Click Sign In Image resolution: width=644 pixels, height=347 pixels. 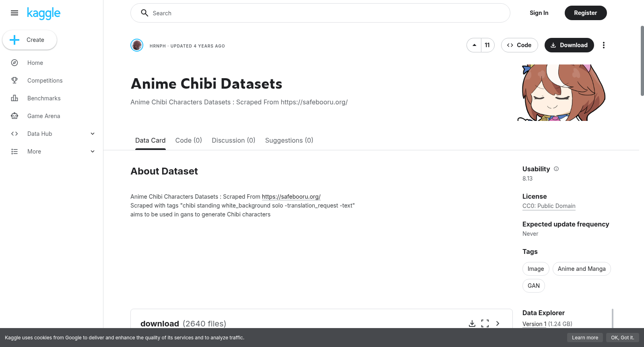point(539,13)
